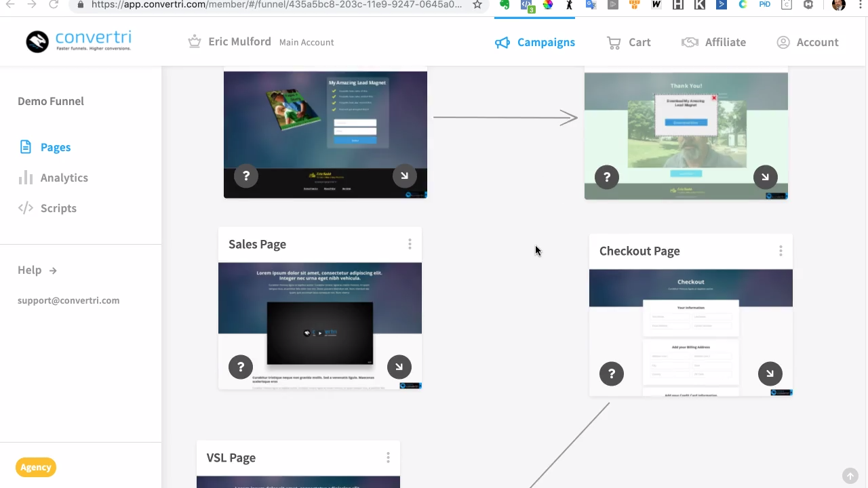Toggle the favorite star beside Eric Mulford
Viewport: 868px width, 488px height.
[195, 41]
